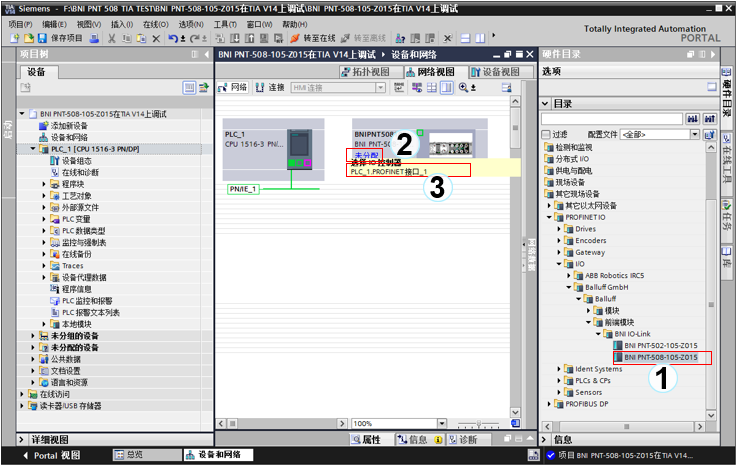Click the zoom magnifier icon in network toolbar
The width and height of the screenshot is (737, 466).
point(462,88)
